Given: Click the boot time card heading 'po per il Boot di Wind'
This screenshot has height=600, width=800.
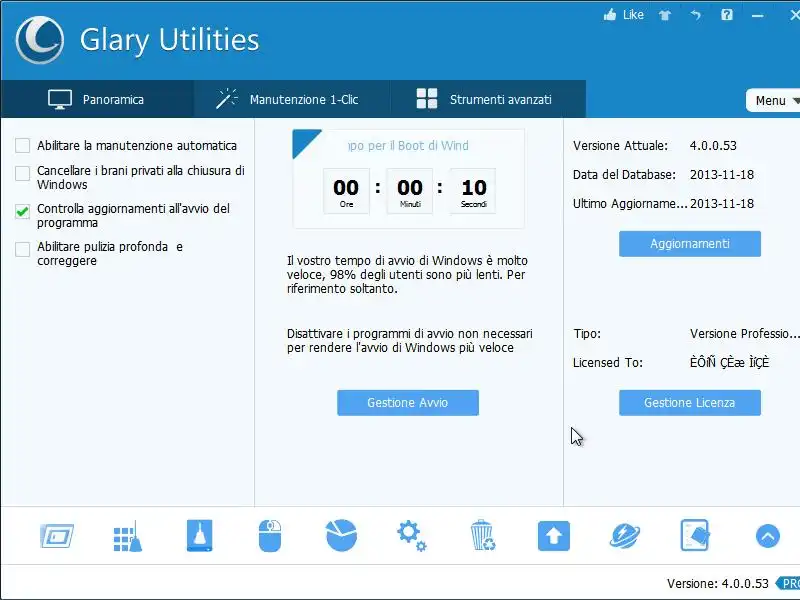Looking at the screenshot, I should [x=409, y=146].
